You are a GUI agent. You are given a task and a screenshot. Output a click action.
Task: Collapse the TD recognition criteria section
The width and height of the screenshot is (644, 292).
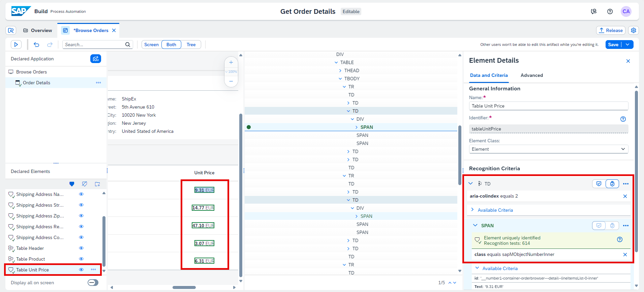tap(471, 183)
